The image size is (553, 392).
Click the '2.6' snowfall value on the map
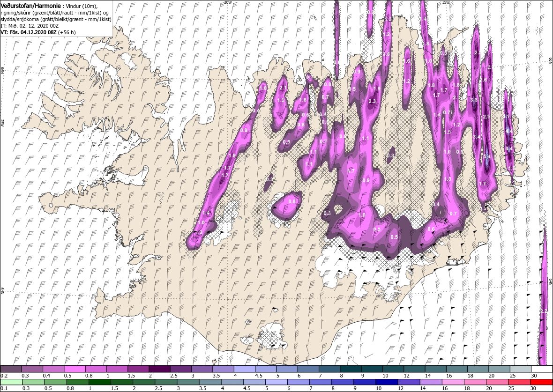point(483,80)
